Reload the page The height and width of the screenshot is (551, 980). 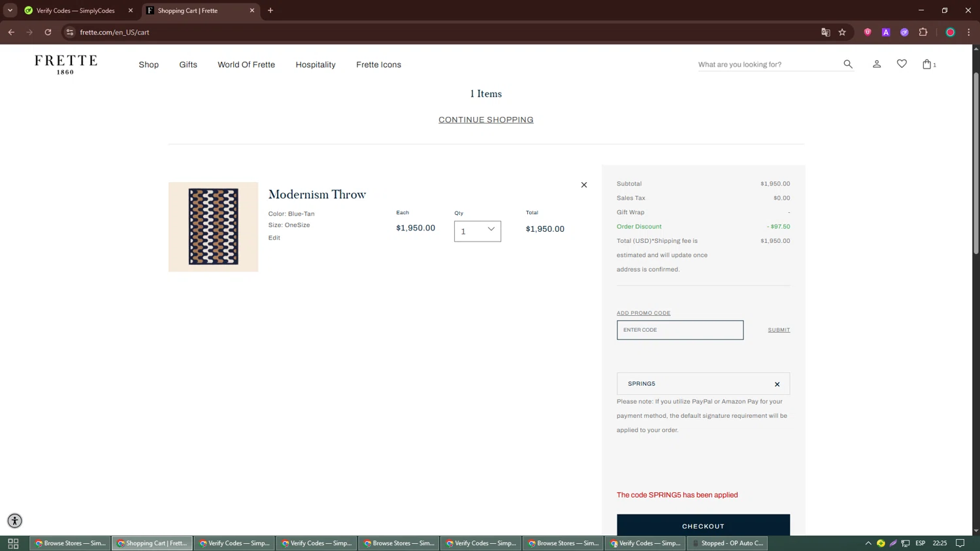click(x=48, y=32)
